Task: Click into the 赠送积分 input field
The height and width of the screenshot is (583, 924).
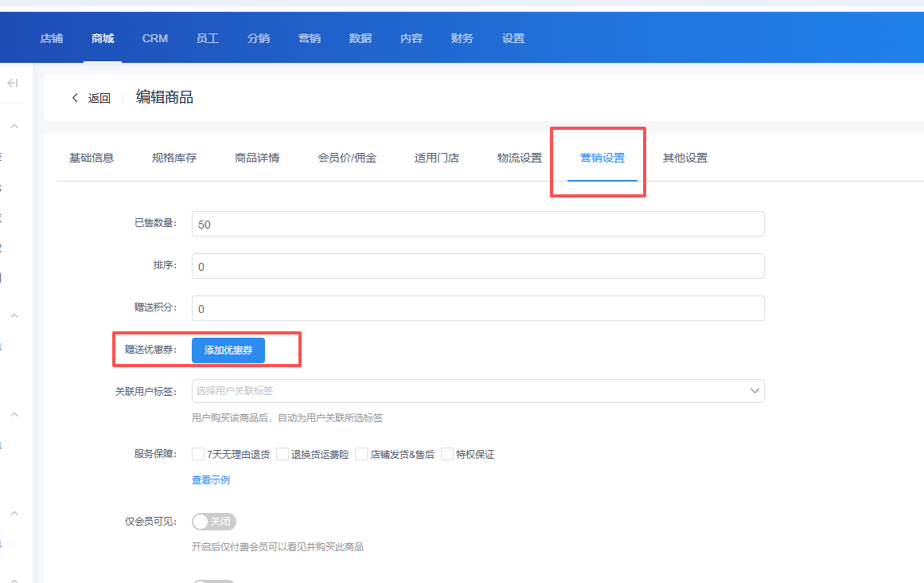Action: [478, 309]
